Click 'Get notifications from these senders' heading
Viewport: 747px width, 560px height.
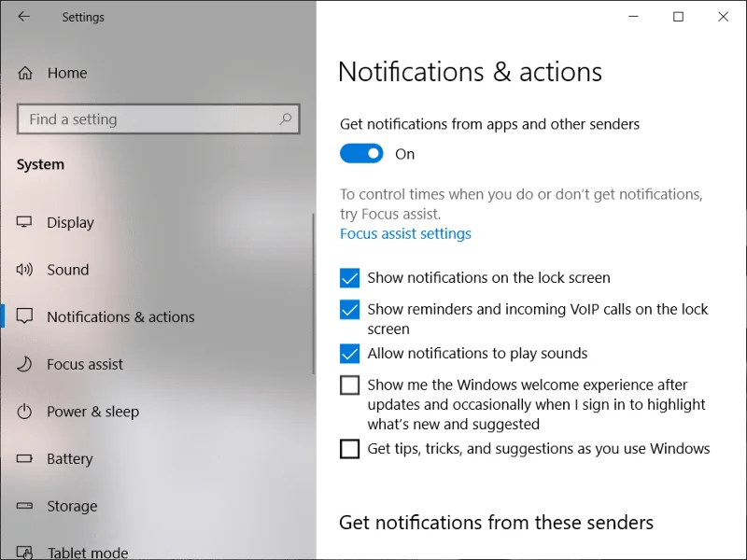[496, 523]
